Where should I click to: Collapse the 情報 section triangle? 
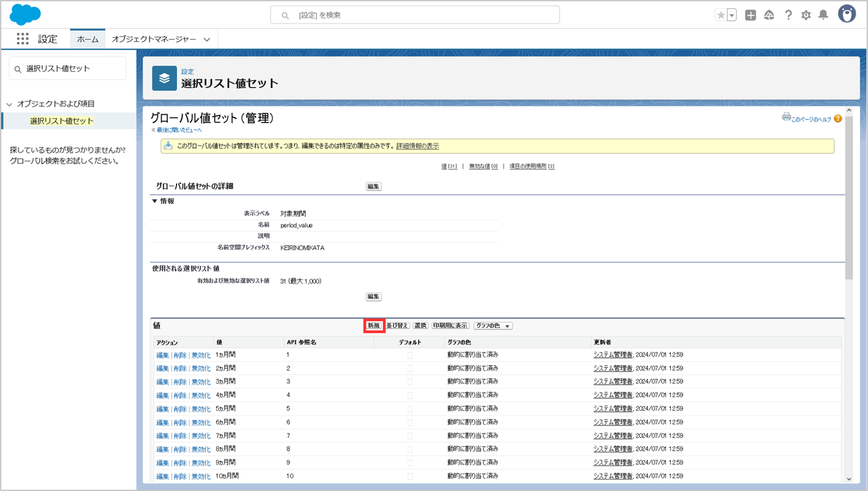tap(155, 201)
